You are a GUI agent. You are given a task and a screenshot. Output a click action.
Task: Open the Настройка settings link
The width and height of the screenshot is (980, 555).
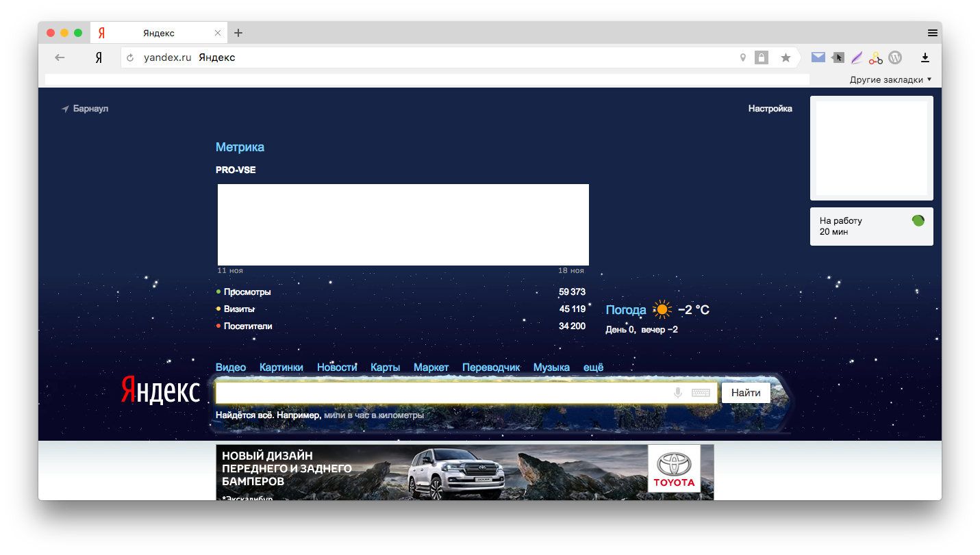click(x=770, y=108)
